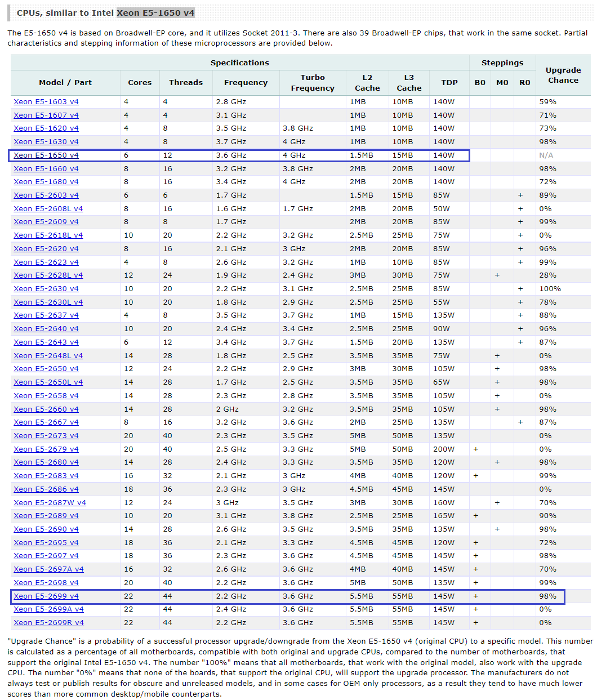Open the Xeon E5-2697A v4 link
This screenshot has height=700, width=597.
pyautogui.click(x=48, y=569)
